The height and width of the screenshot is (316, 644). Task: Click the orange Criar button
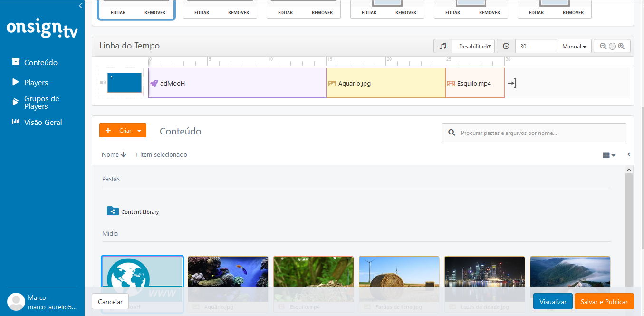point(123,130)
